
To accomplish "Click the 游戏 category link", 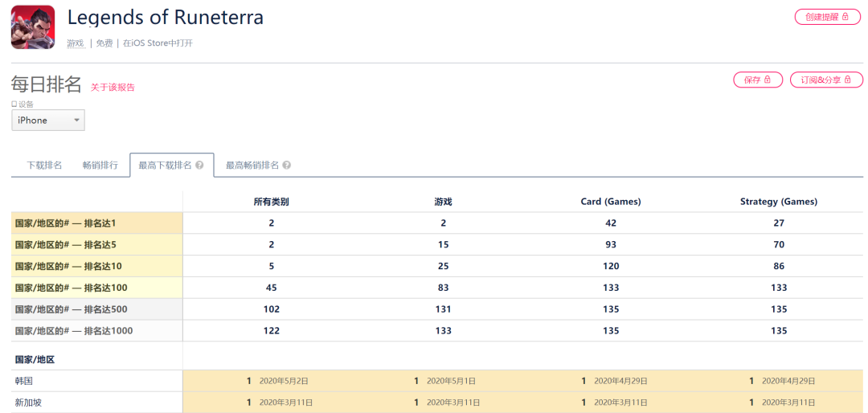I will click(x=76, y=43).
